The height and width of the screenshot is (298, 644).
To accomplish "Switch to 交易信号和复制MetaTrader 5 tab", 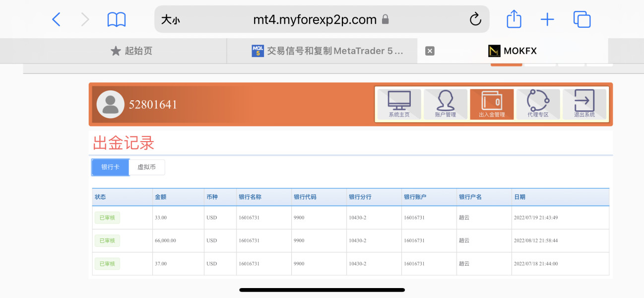I will pyautogui.click(x=327, y=51).
